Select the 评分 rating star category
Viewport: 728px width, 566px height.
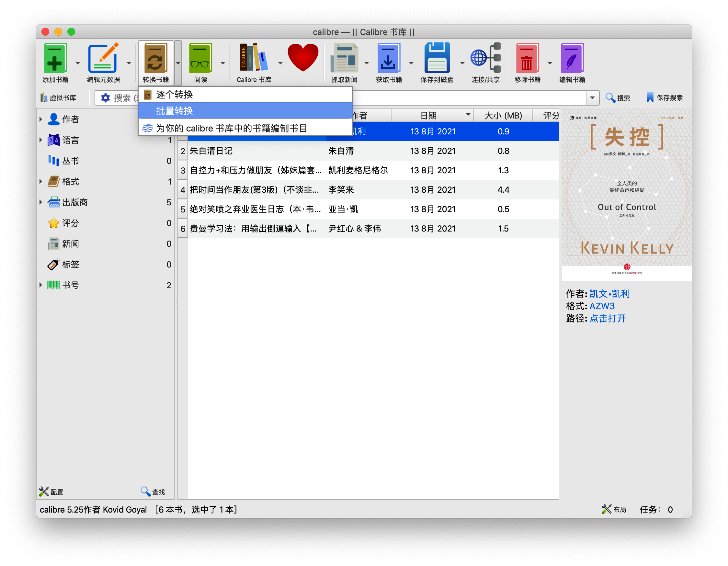[x=70, y=223]
